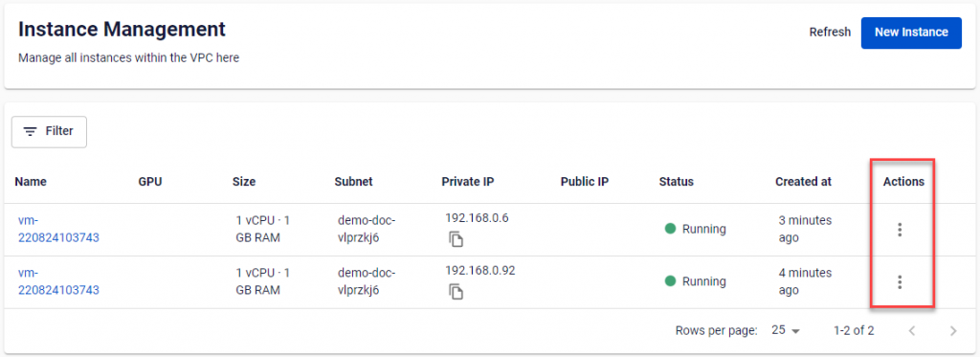980x357 pixels.
Task: Click the Instance Management heading
Action: point(122,29)
